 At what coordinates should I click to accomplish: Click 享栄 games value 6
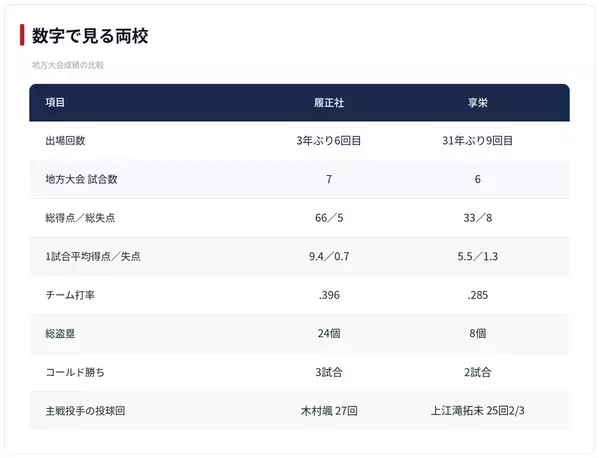point(478,179)
